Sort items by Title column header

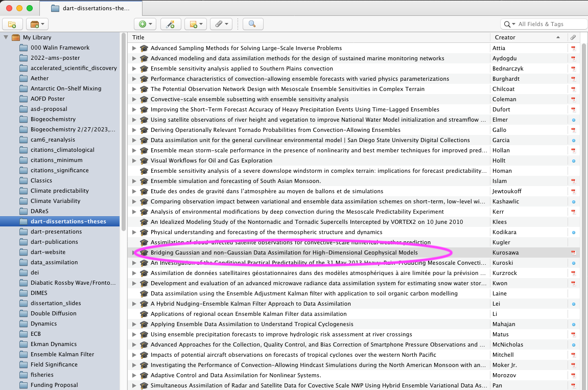(x=307, y=37)
